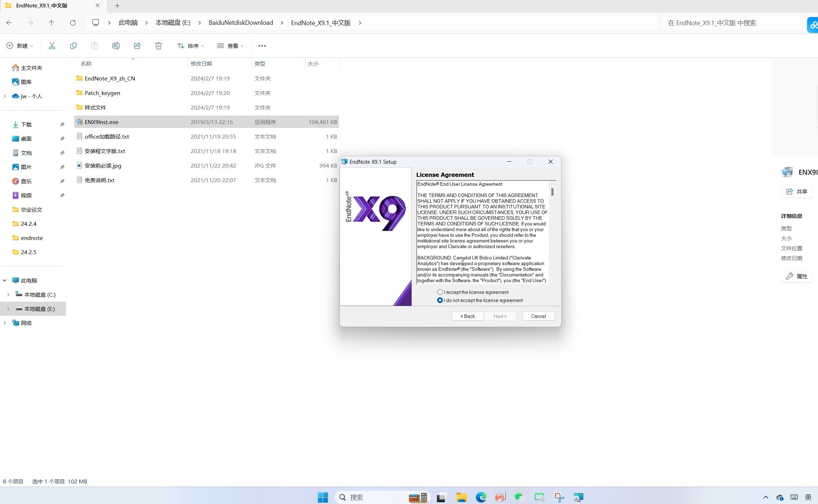Open the Windows Start button
Viewport: 818px width, 504px height.
click(323, 497)
